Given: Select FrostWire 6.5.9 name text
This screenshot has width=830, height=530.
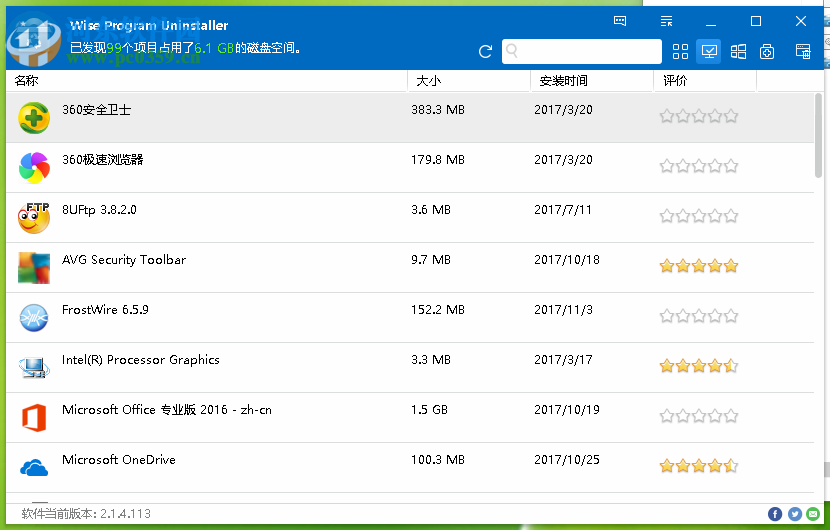Looking at the screenshot, I should click(105, 310).
